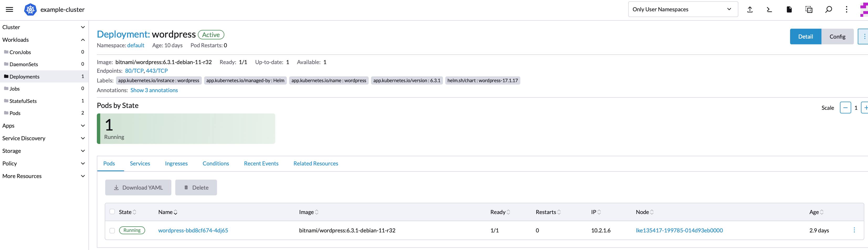Open the header kebab menu icon
The width and height of the screenshot is (868, 250).
tap(847, 9)
